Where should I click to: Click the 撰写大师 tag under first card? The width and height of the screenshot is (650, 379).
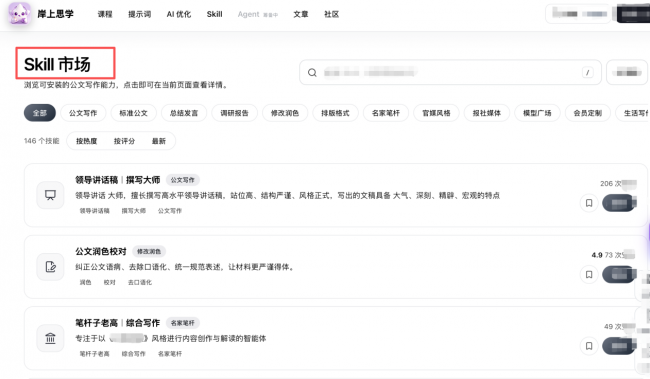click(133, 211)
